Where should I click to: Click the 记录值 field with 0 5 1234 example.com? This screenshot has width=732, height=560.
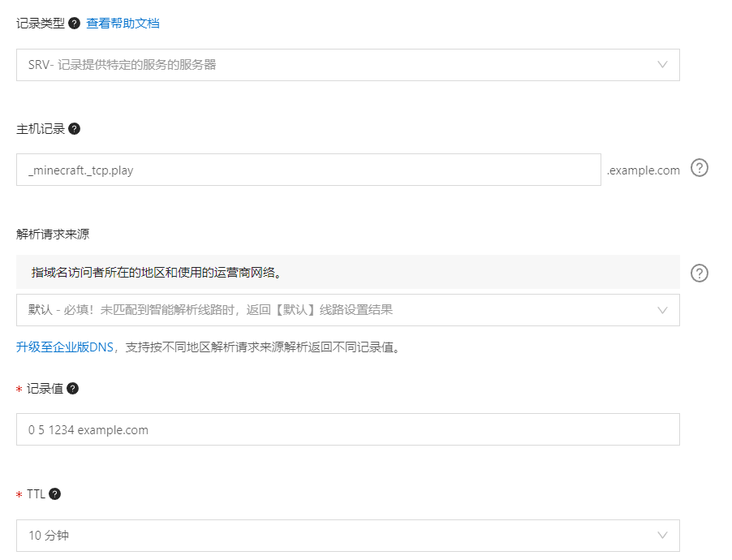click(347, 429)
